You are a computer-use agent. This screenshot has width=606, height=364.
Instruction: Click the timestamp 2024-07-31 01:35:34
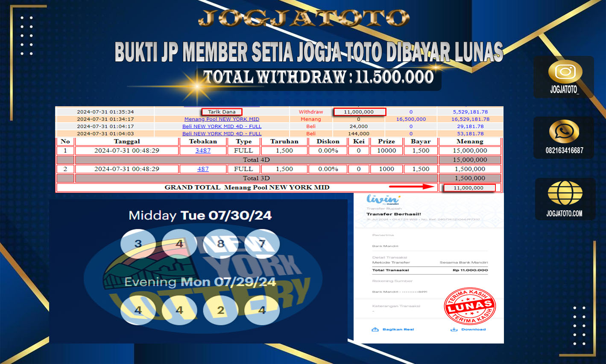(x=105, y=112)
